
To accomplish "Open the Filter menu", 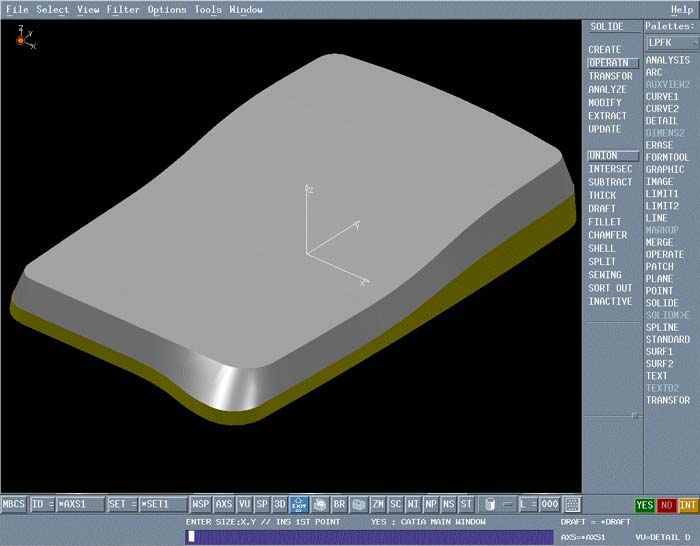I will pos(123,9).
